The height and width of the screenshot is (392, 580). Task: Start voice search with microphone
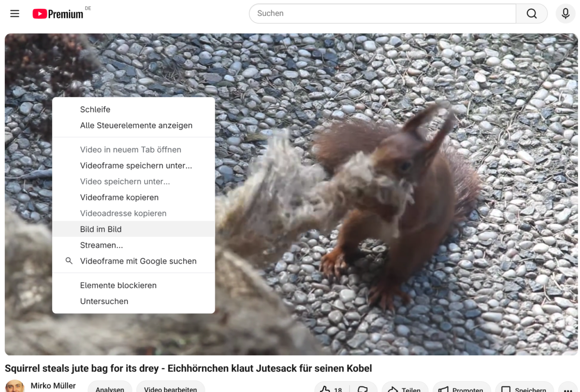click(x=565, y=14)
